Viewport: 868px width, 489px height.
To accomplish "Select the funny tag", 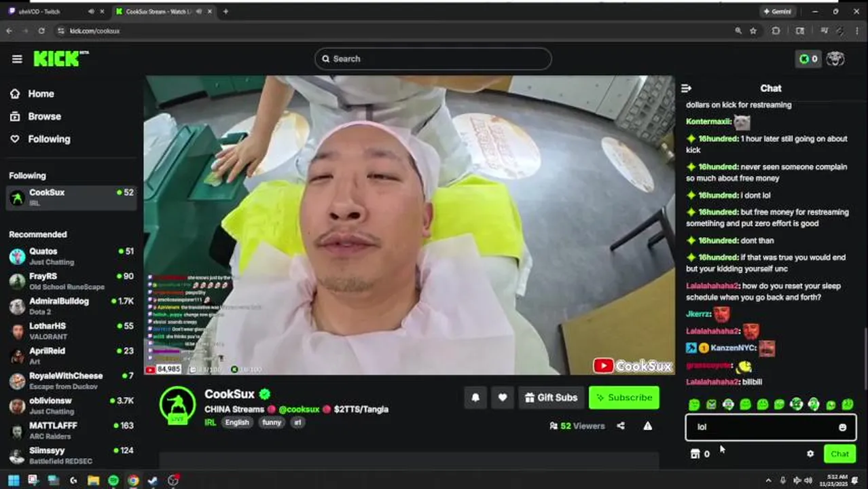I will [x=272, y=422].
